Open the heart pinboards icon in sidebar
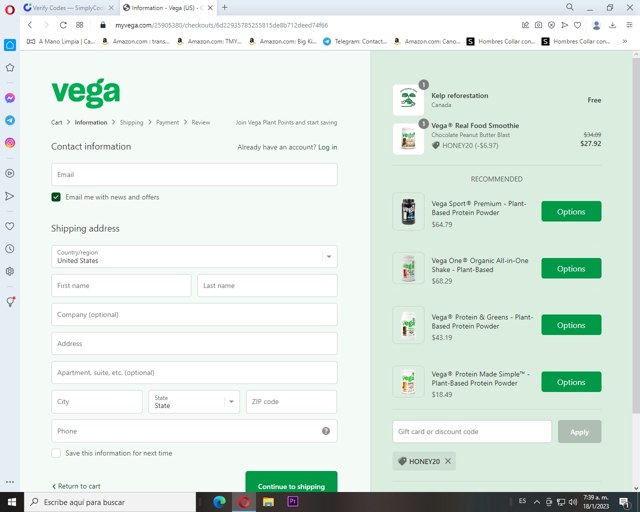The image size is (640, 512). (x=10, y=226)
